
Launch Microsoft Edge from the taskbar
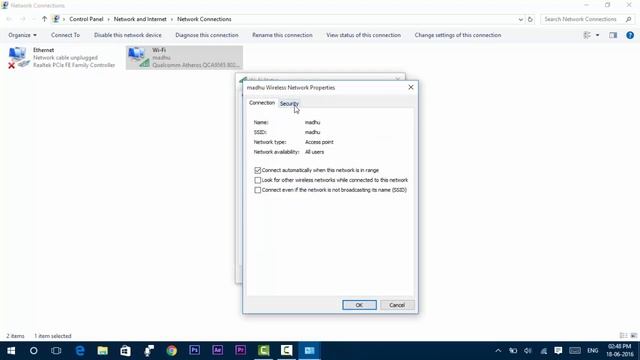[x=80, y=351]
